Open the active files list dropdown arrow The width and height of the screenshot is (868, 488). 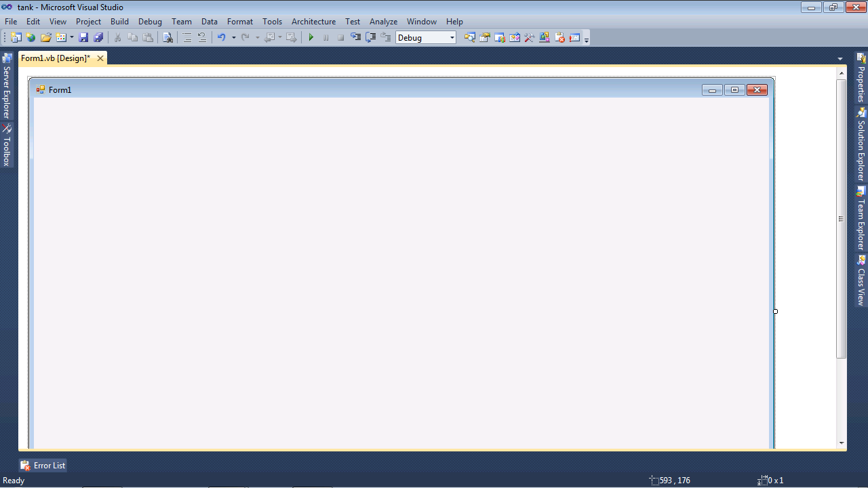(x=840, y=59)
